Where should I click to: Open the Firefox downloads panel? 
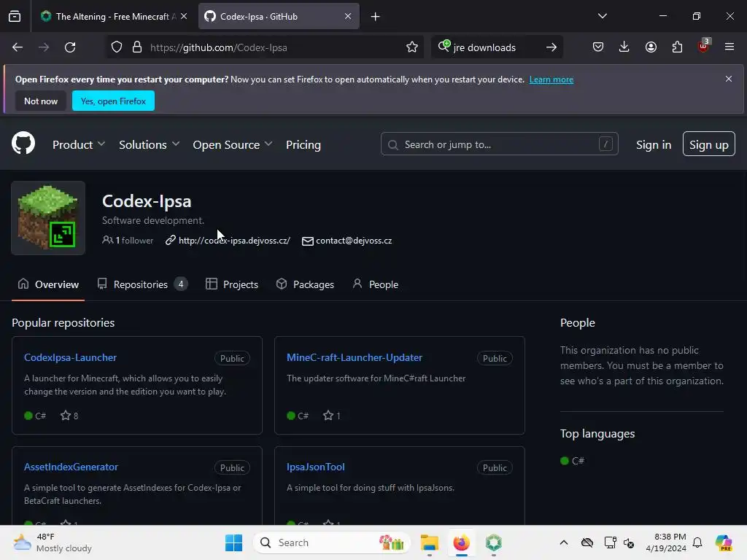click(x=624, y=47)
